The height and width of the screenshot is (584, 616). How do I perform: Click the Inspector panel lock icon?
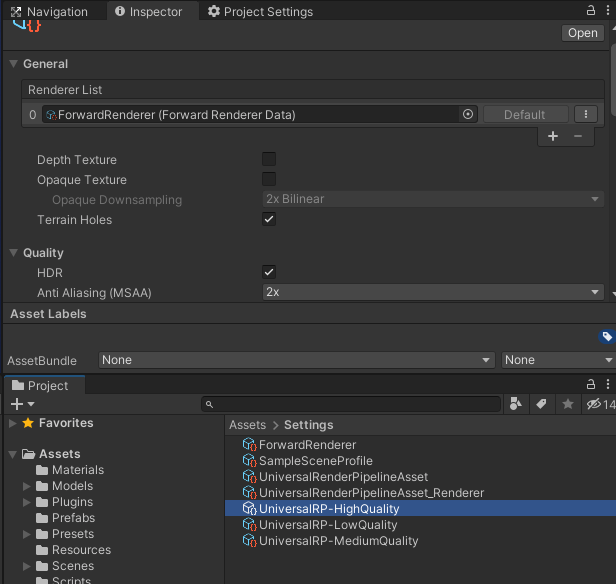pos(592,11)
